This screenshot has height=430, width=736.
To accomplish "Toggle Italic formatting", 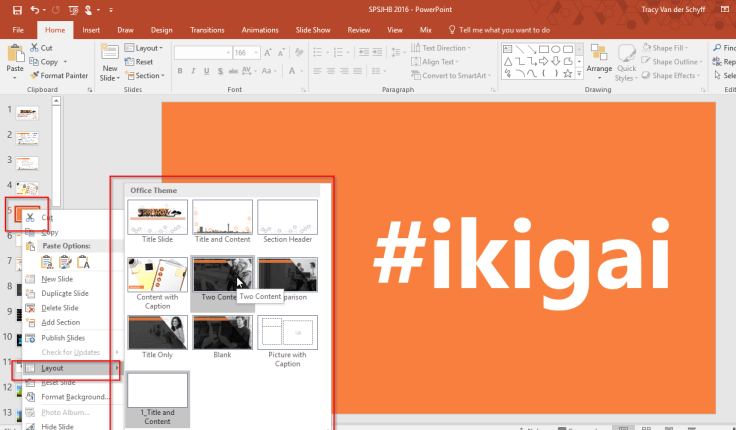I will pyautogui.click(x=194, y=72).
